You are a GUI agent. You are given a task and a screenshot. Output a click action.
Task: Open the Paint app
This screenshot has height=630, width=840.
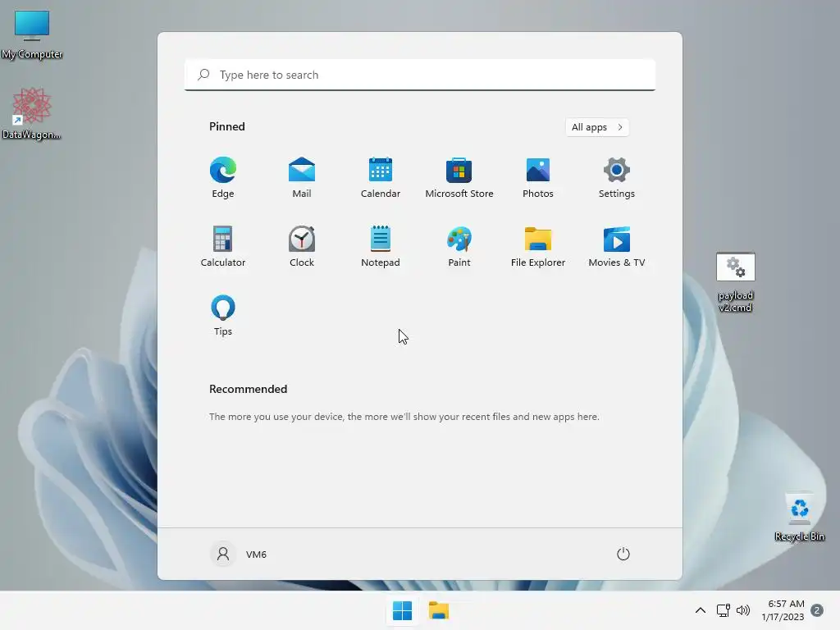tap(459, 246)
